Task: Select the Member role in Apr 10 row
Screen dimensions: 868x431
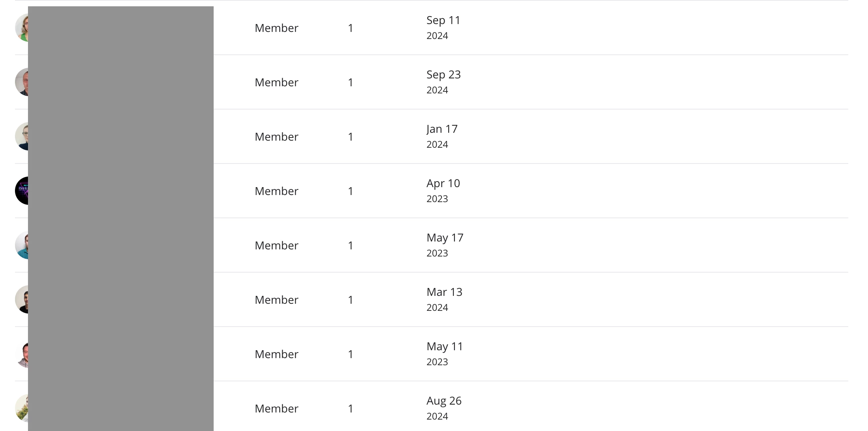Action: click(276, 191)
